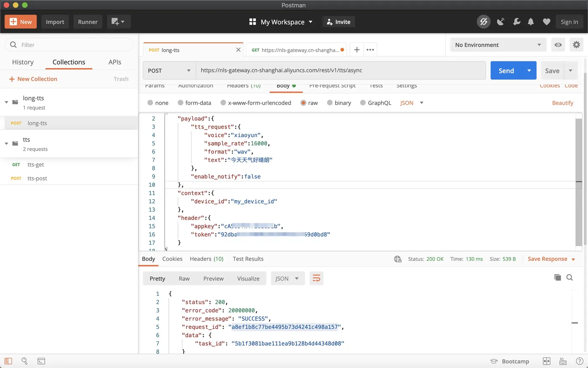Click the request URL field
Viewport: 588px width, 368px height.
341,71
